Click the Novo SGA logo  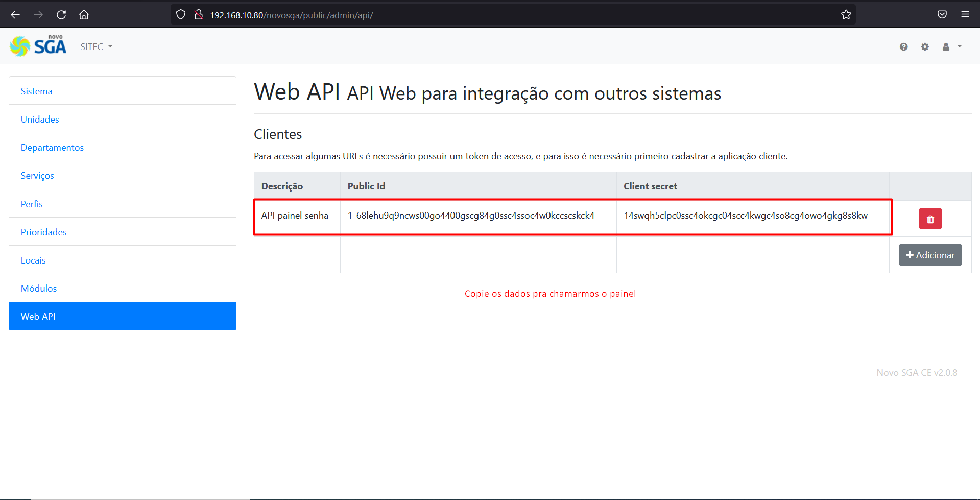[38, 46]
